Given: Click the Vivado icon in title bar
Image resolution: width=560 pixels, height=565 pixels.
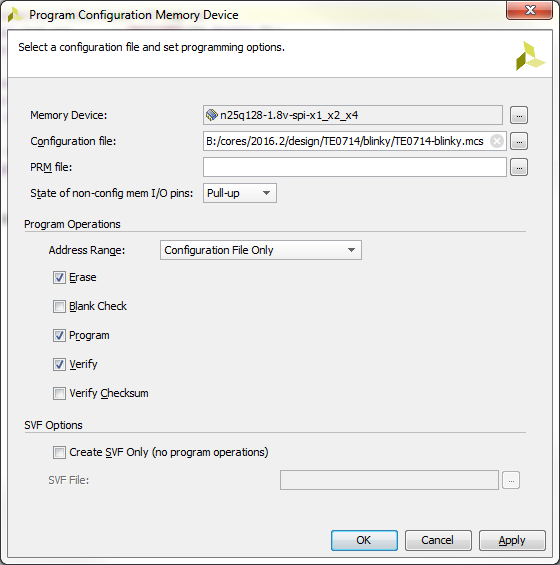Looking at the screenshot, I should pos(15,15).
